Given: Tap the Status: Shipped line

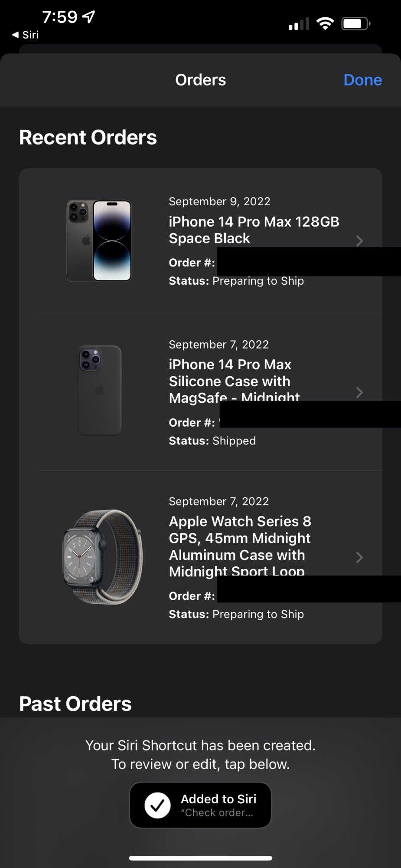Looking at the screenshot, I should (212, 441).
